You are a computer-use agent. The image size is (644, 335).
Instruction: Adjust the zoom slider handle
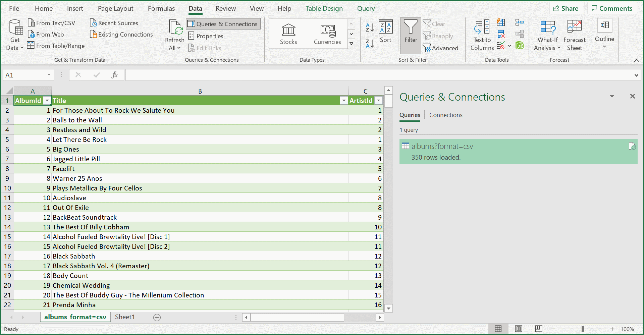point(583,329)
